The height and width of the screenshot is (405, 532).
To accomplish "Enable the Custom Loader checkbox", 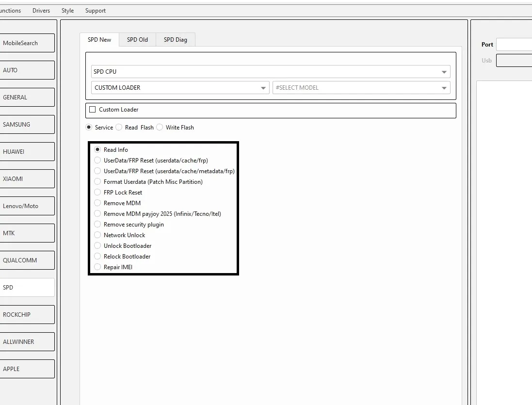I will point(93,110).
